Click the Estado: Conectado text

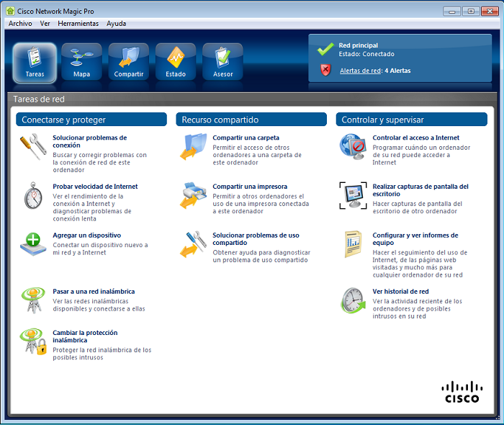click(366, 54)
